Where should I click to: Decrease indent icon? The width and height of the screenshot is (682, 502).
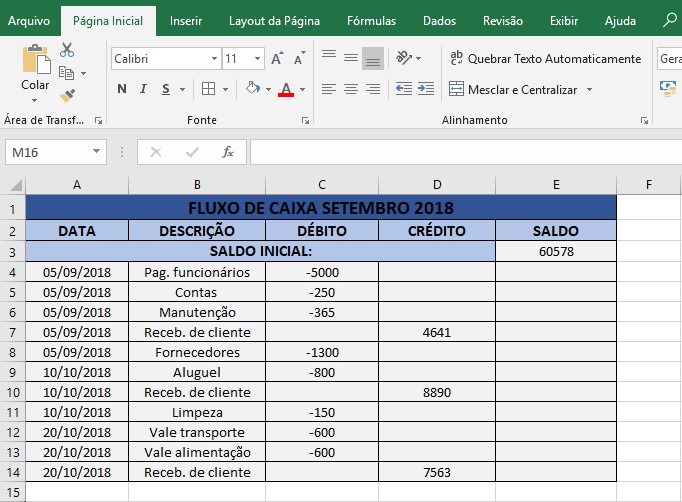(x=404, y=89)
